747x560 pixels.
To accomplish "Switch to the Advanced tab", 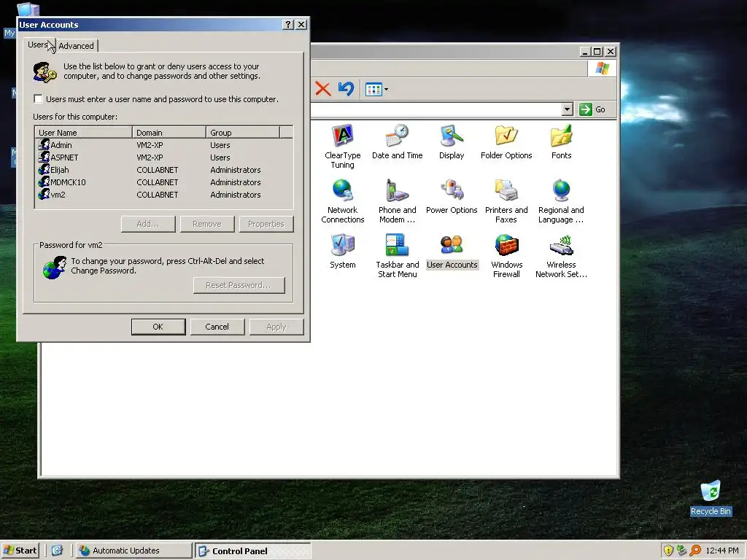I will (x=76, y=46).
